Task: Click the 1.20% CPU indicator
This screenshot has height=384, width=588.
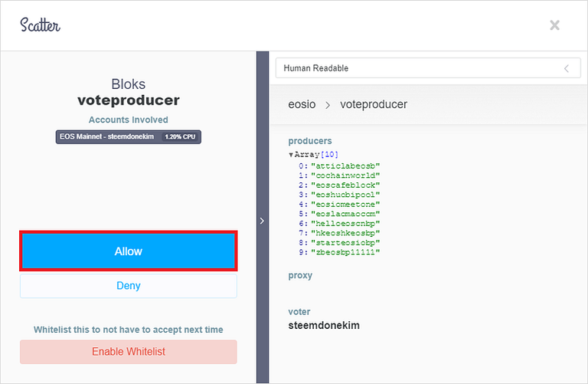Action: [180, 136]
